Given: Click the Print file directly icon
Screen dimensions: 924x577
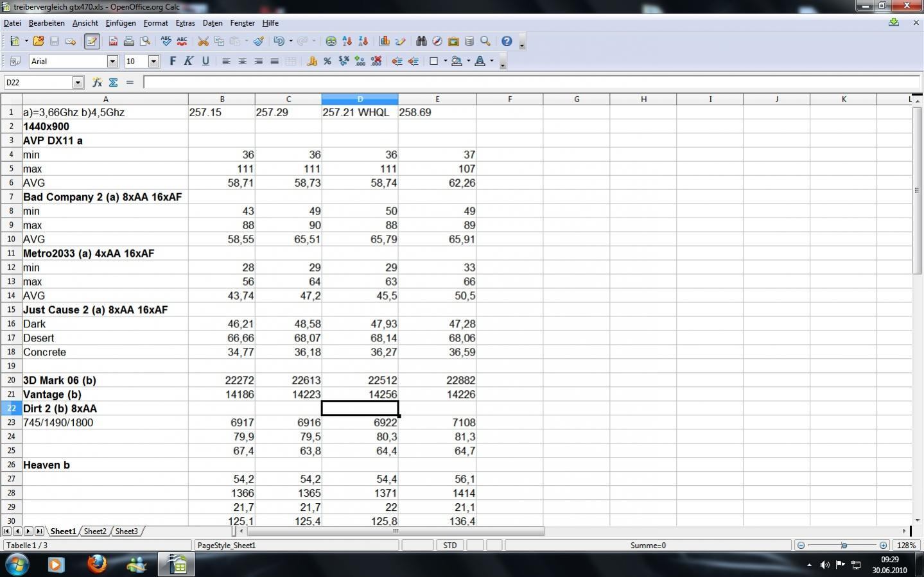Looking at the screenshot, I should coord(129,41).
